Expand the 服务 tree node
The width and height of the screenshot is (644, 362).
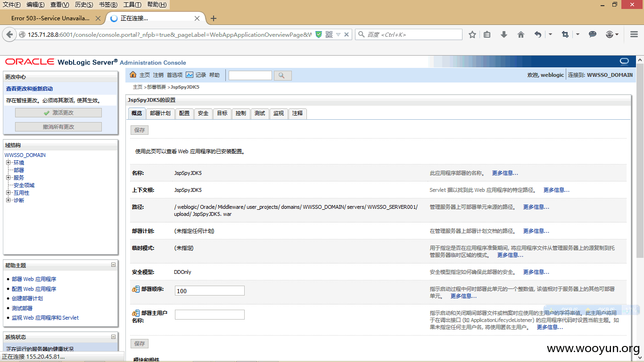(x=8, y=178)
